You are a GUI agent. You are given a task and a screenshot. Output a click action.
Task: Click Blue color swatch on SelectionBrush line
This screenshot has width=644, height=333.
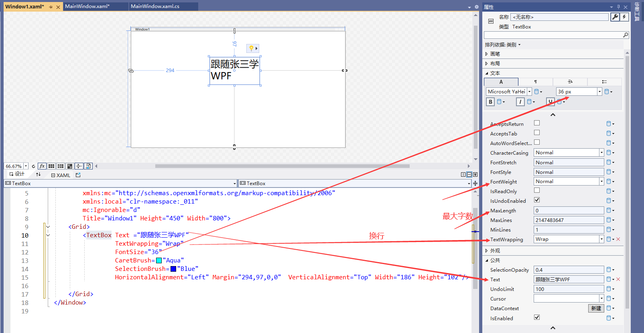pyautogui.click(x=173, y=269)
